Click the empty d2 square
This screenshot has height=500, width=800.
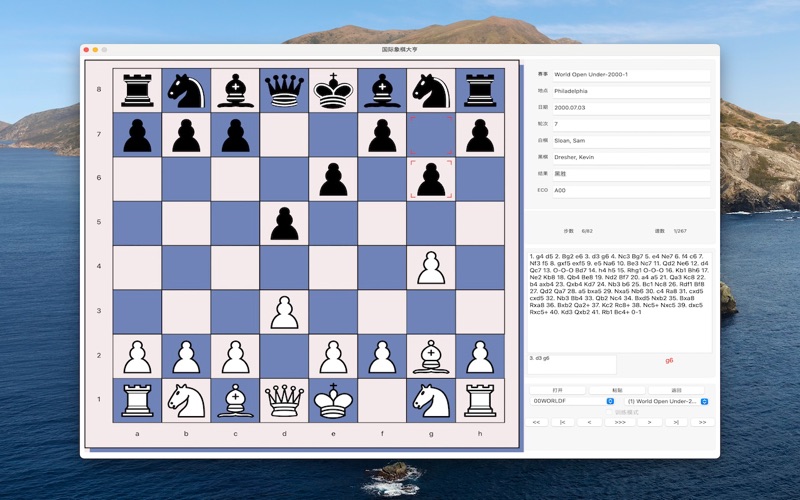click(284, 357)
